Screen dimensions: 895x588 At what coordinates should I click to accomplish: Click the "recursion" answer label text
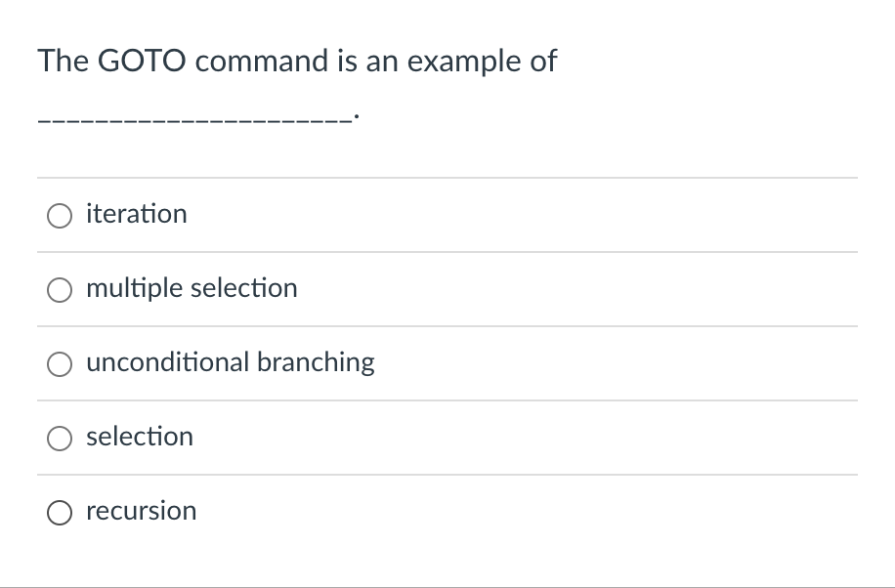click(x=142, y=511)
